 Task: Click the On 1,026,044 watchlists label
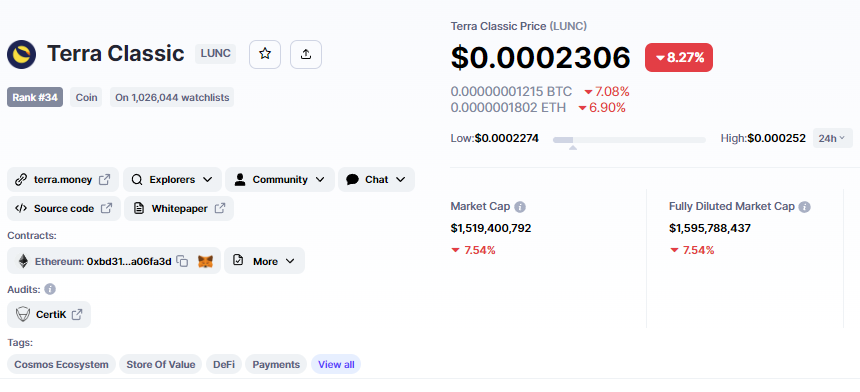[x=172, y=97]
